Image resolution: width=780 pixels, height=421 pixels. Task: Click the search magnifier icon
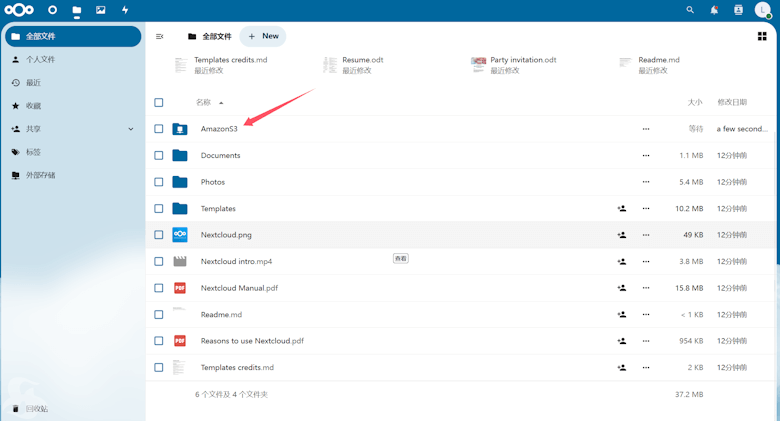(x=690, y=10)
